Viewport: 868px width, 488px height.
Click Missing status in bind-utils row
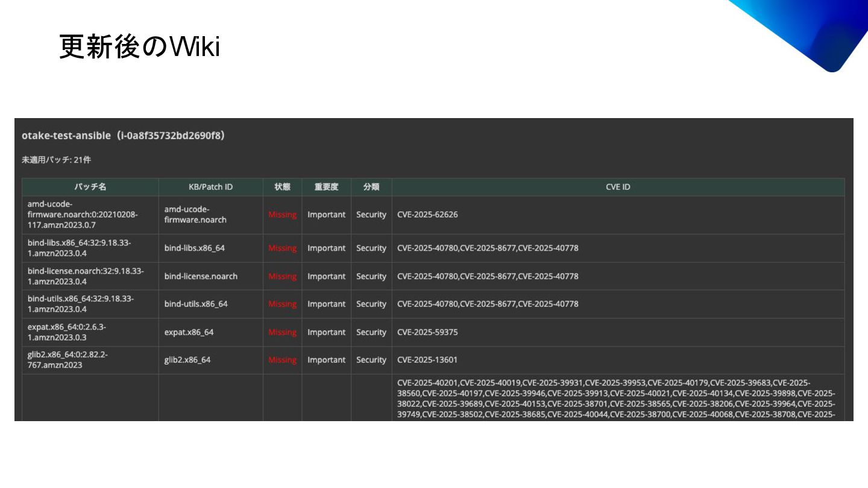[282, 304]
